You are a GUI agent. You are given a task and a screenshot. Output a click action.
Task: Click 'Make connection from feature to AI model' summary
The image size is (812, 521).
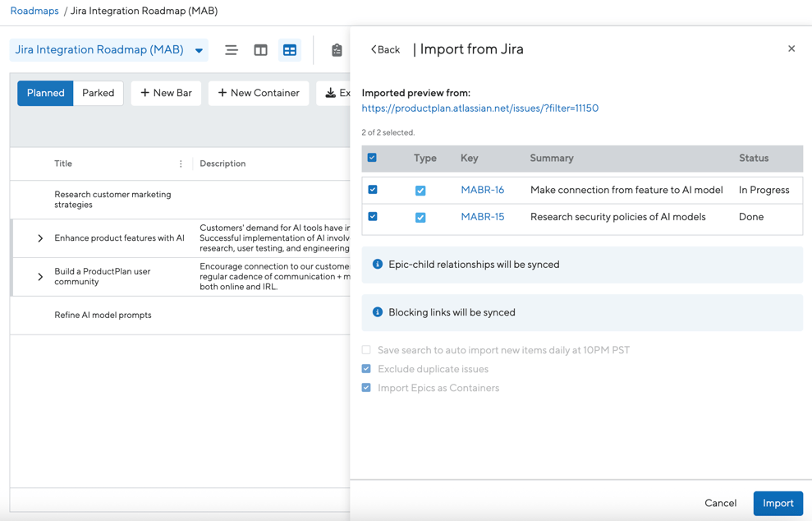click(626, 191)
